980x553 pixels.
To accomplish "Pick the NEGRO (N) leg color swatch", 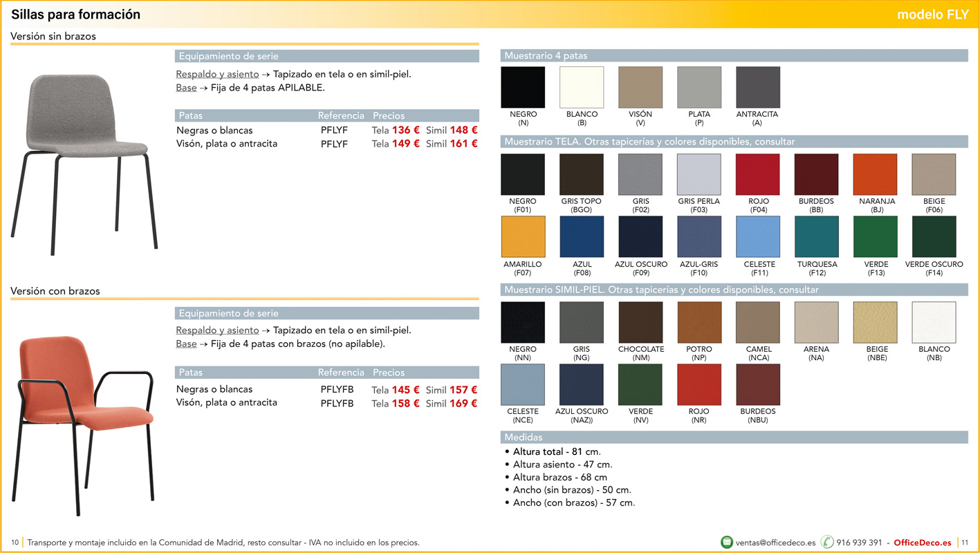I will pos(523,87).
